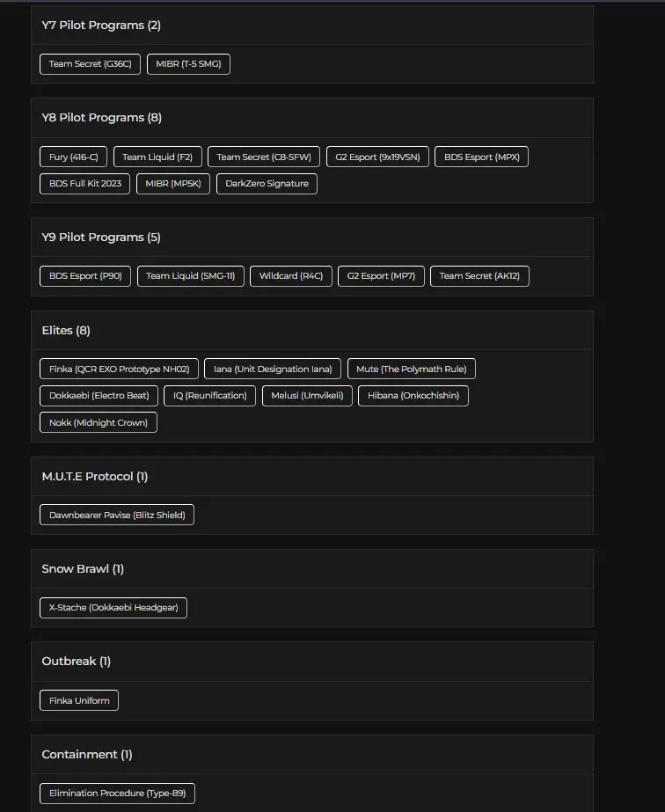Click the Mute (The Polymath Rule) tag
Screen dimensions: 665x812
point(411,369)
